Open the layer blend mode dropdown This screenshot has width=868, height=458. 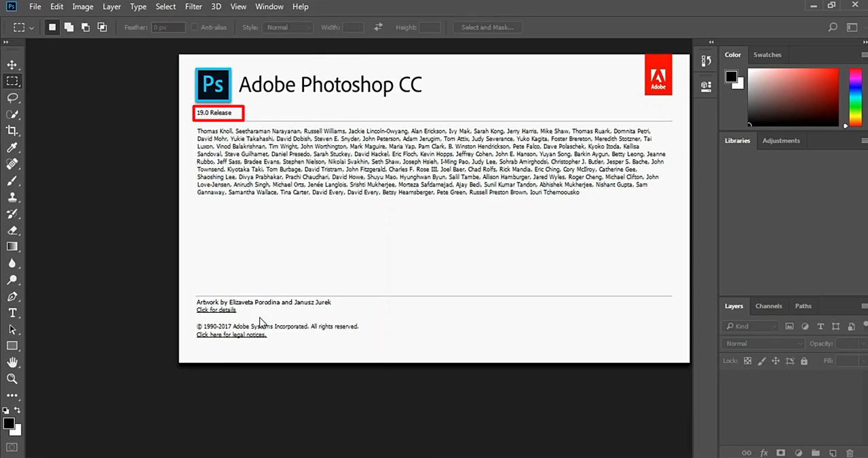point(763,343)
